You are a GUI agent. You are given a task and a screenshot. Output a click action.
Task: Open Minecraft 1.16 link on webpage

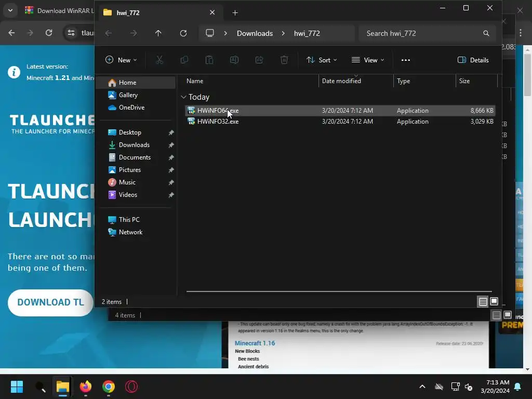click(255, 343)
